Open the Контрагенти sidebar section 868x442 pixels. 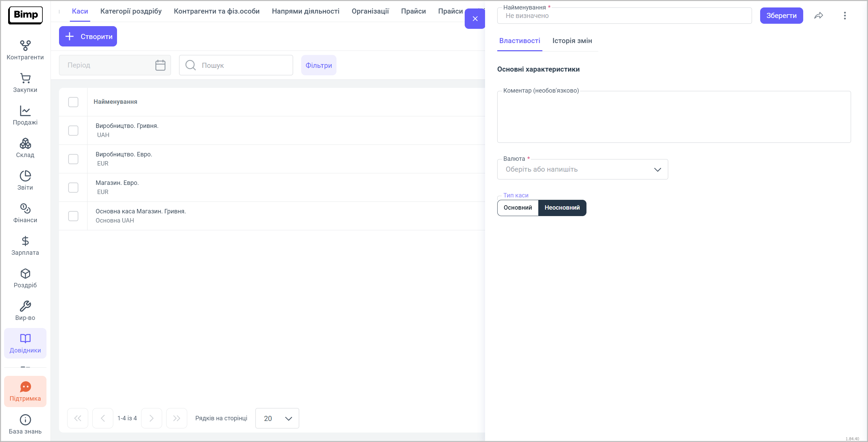25,50
